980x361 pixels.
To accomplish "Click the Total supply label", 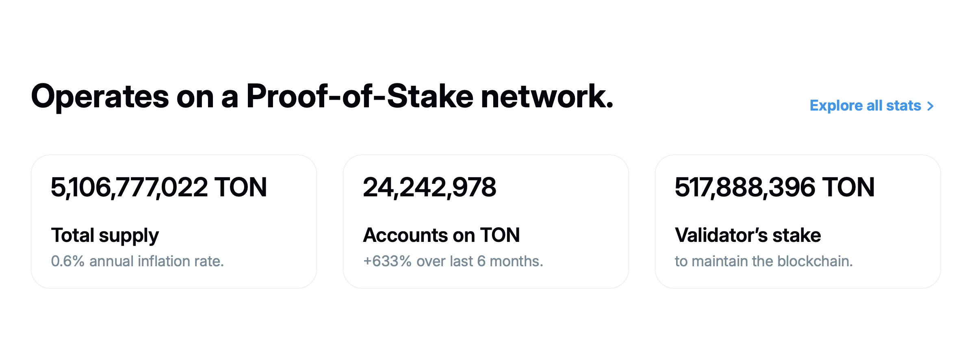I will click(x=105, y=235).
